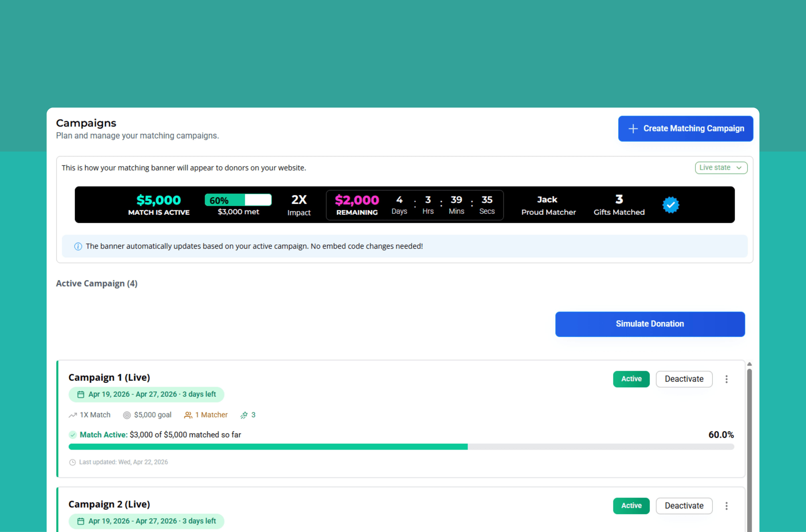The image size is (806, 532).
Task: Toggle Campaign 2 Active status badge
Action: (x=631, y=506)
